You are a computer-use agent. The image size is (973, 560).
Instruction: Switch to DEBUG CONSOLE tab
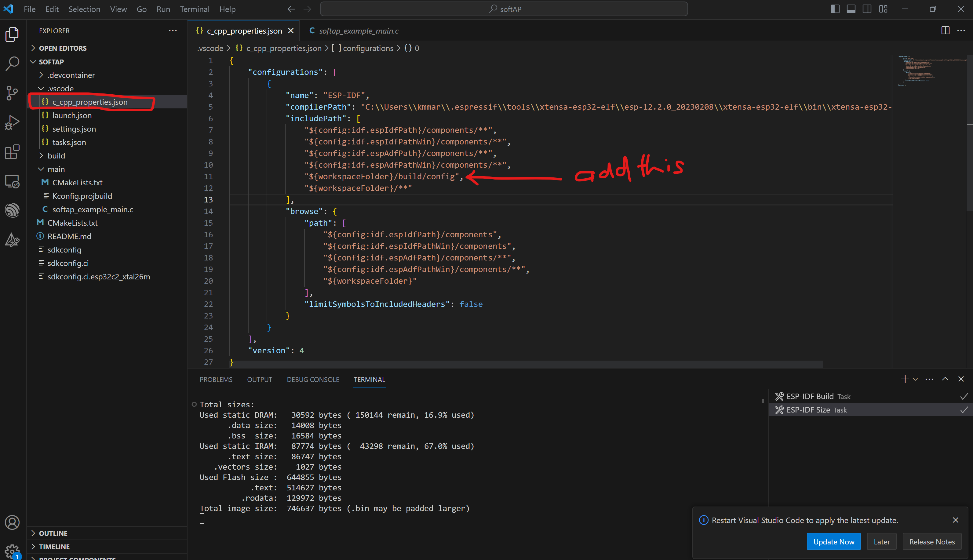pos(313,380)
